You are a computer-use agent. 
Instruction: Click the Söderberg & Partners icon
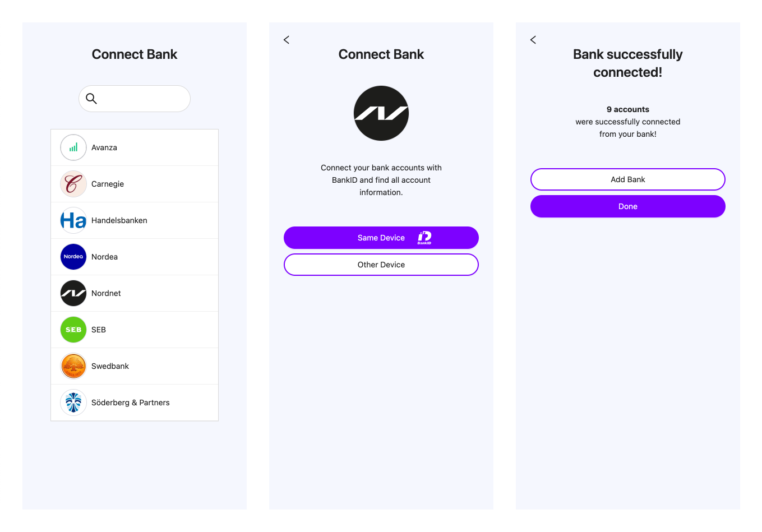click(73, 402)
